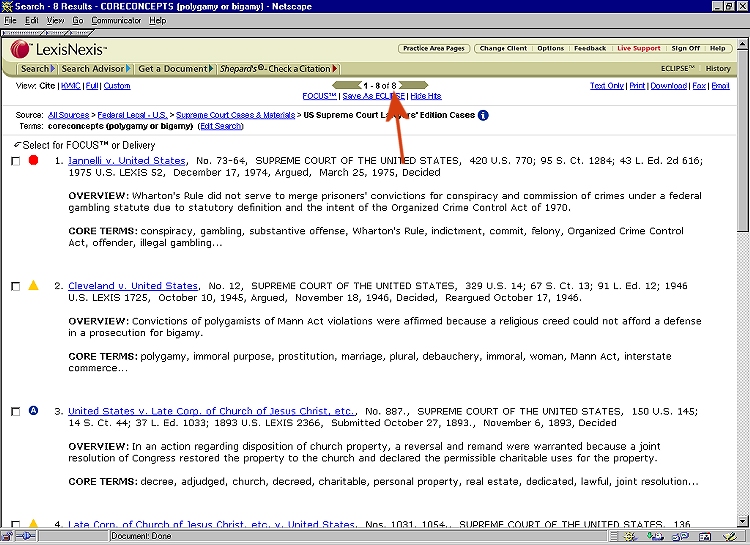Click Text Only link

point(607,86)
